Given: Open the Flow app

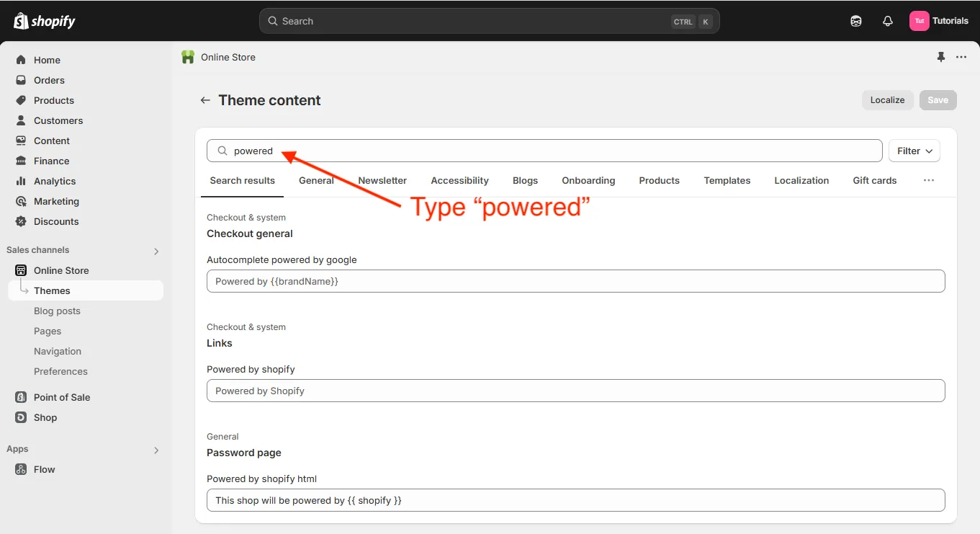Looking at the screenshot, I should click(45, 469).
